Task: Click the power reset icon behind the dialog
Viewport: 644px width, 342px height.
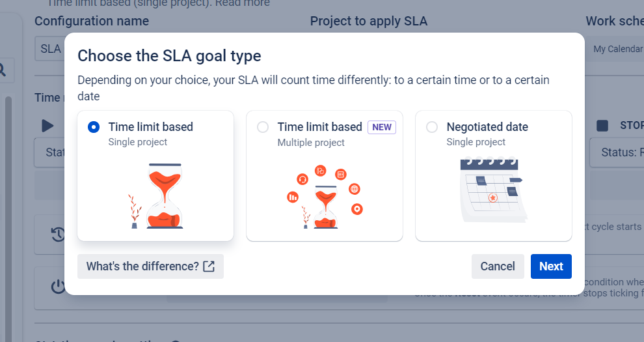Action: click(x=58, y=287)
